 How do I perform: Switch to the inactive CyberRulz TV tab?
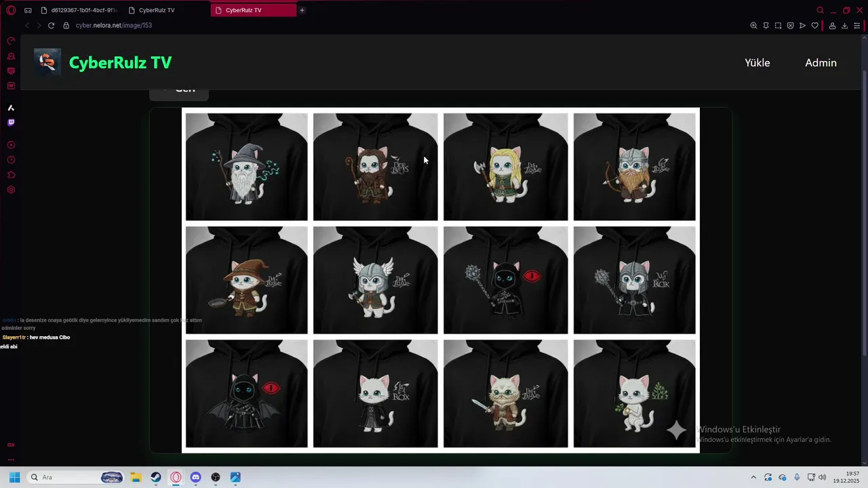[166, 10]
